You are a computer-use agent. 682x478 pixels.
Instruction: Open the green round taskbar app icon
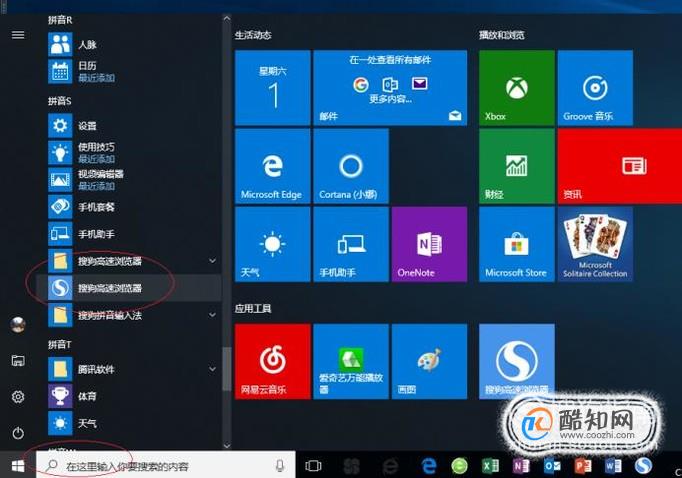click(x=460, y=466)
